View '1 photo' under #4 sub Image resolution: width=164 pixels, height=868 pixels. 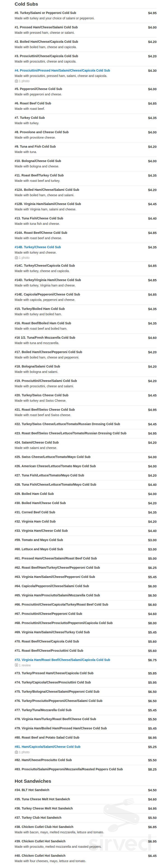click(24, 81)
